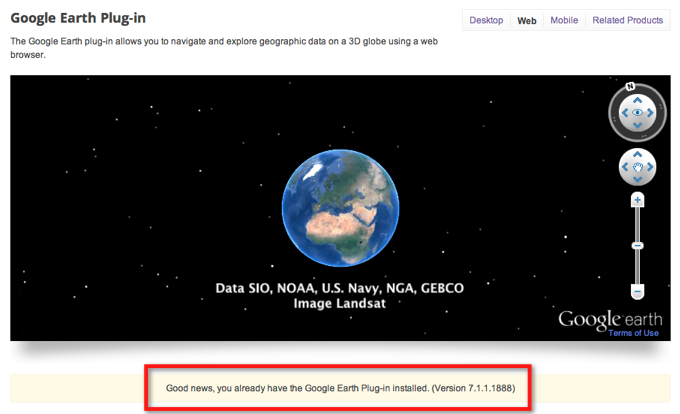Switch to the Mobile tab

click(564, 20)
